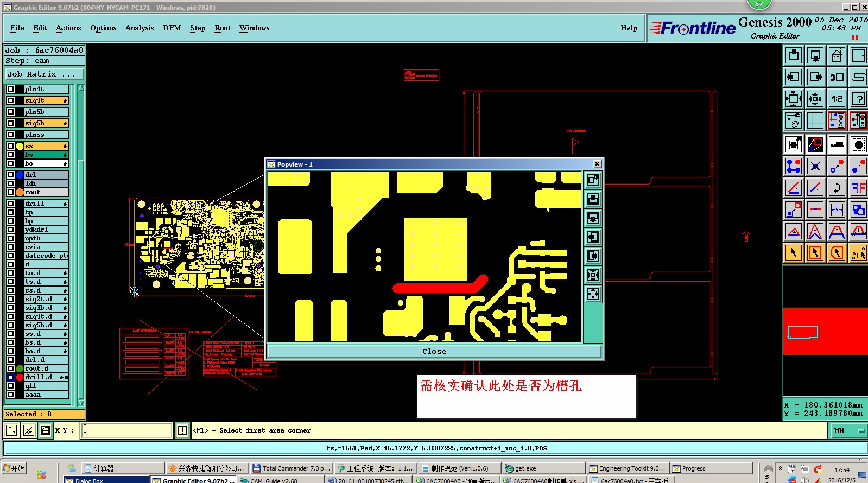This screenshot has width=868, height=483.
Task: Open the MM units dropdown
Action: coord(849,430)
